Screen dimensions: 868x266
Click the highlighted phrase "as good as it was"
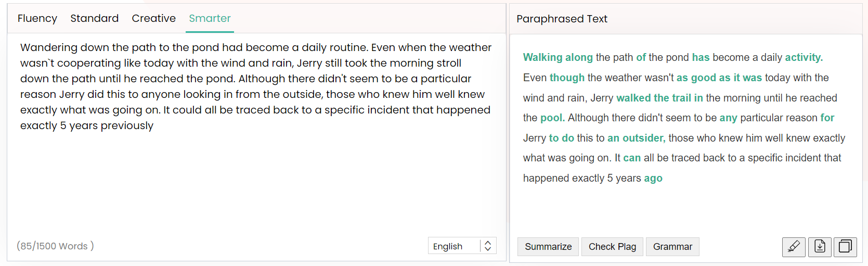[x=719, y=78]
